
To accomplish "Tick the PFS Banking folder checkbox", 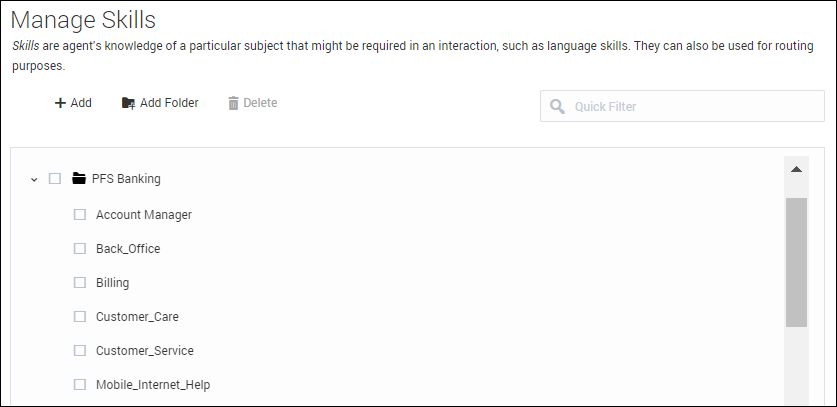I will [55, 179].
